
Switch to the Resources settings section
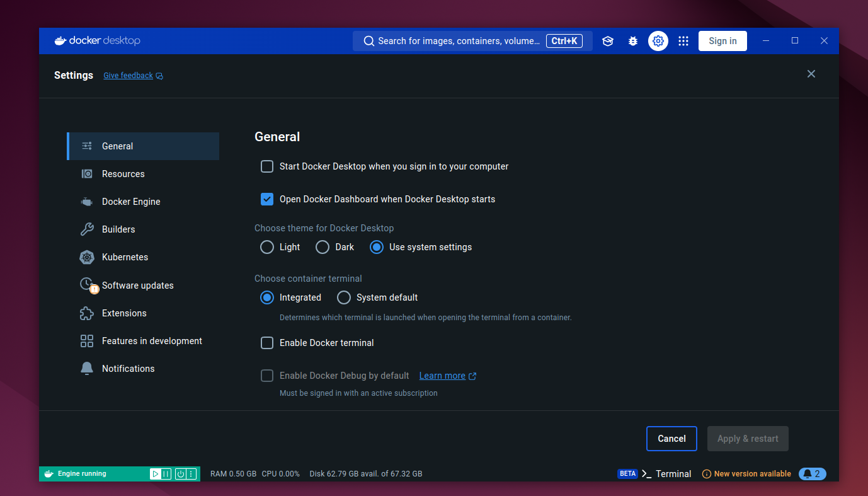(x=144, y=174)
